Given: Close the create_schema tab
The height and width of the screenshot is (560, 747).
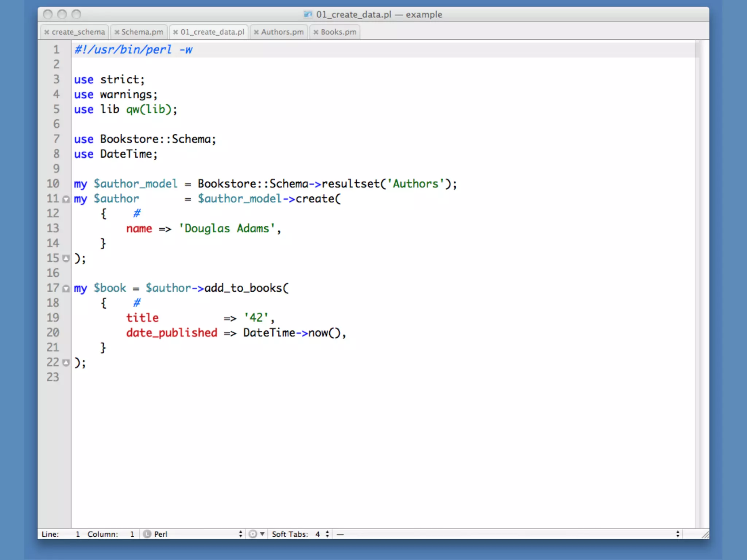Looking at the screenshot, I should coord(47,32).
